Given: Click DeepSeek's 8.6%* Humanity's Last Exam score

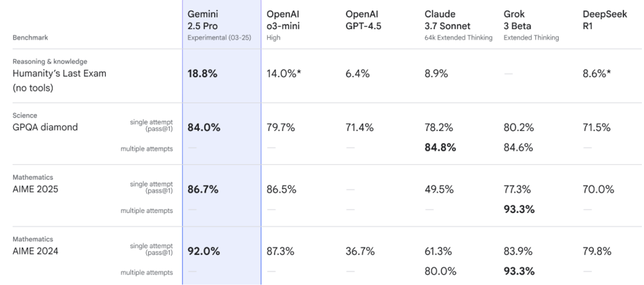Looking at the screenshot, I should point(597,74).
